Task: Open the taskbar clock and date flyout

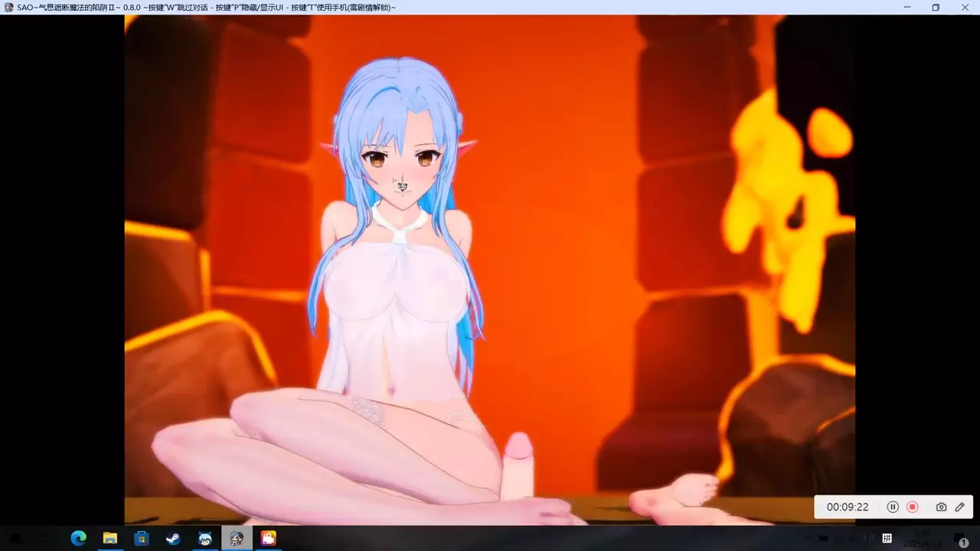Action: pyautogui.click(x=922, y=538)
